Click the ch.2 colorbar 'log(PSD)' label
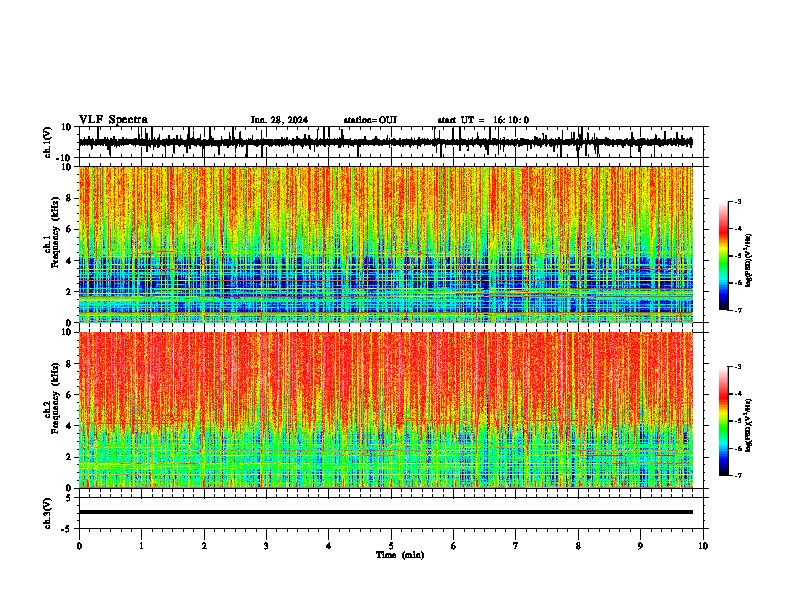This screenshot has width=792, height=612. tap(748, 425)
